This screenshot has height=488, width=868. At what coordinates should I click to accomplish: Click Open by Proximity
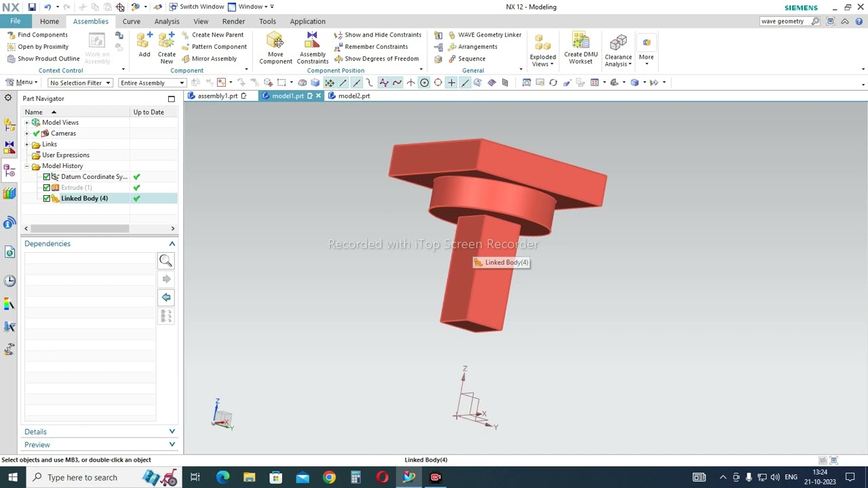tap(38, 47)
